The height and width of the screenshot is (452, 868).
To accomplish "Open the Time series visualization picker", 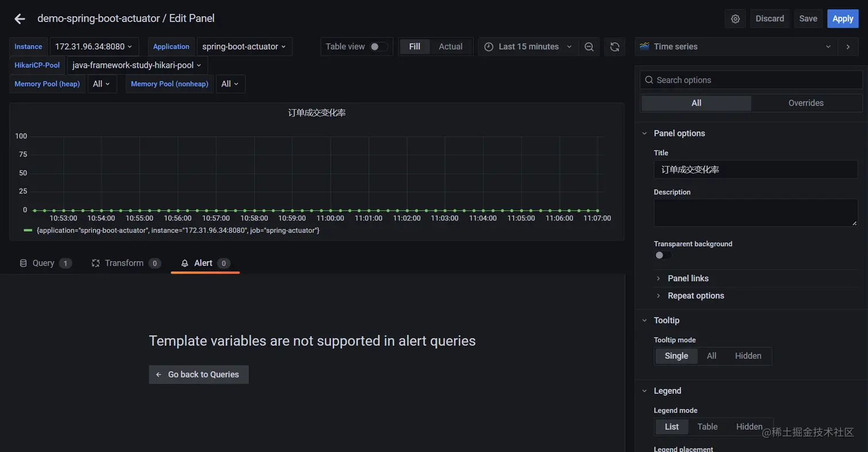I will 736,47.
